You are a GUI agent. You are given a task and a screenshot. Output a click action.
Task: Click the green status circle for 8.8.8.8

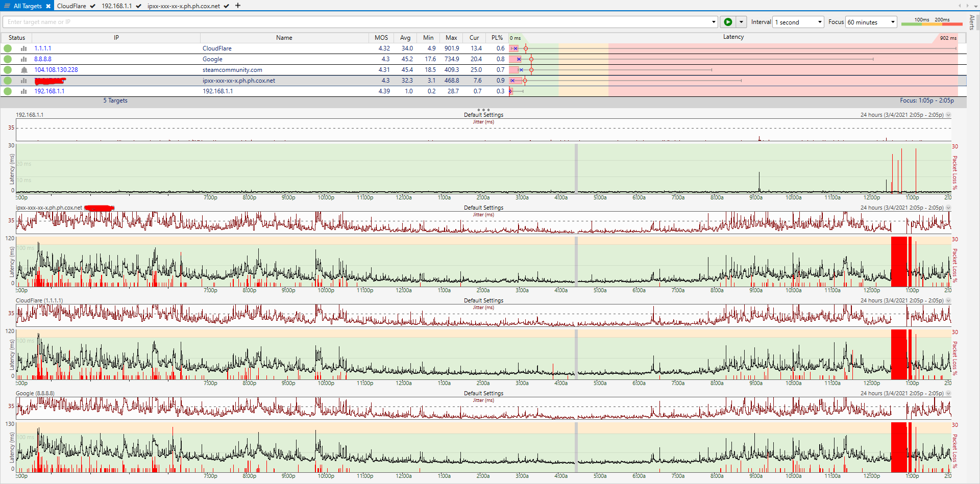pyautogui.click(x=8, y=59)
